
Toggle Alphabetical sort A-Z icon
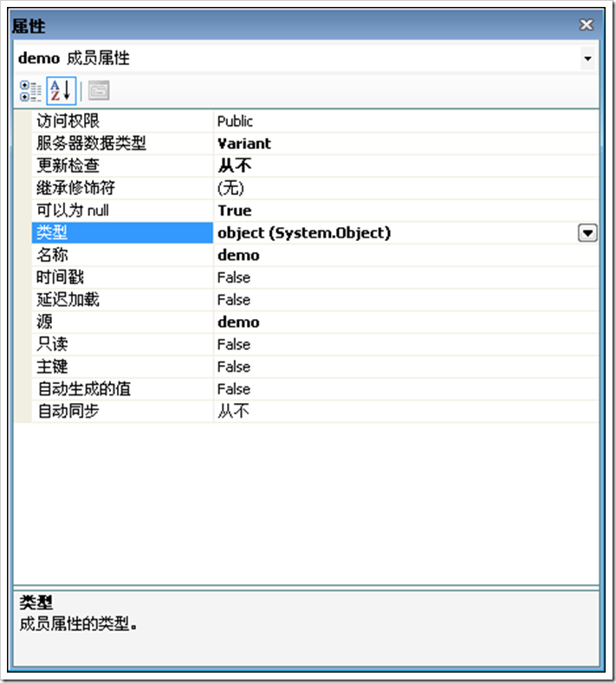(x=61, y=91)
